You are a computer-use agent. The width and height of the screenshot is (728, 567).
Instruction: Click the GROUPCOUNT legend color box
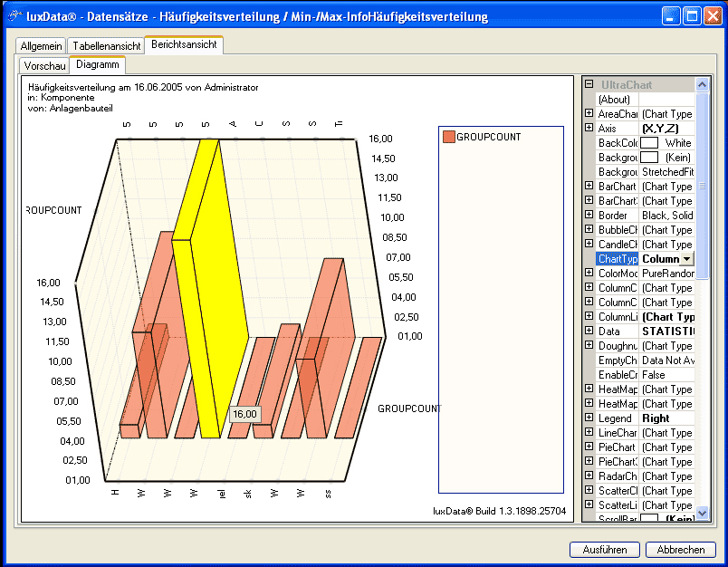click(x=448, y=137)
